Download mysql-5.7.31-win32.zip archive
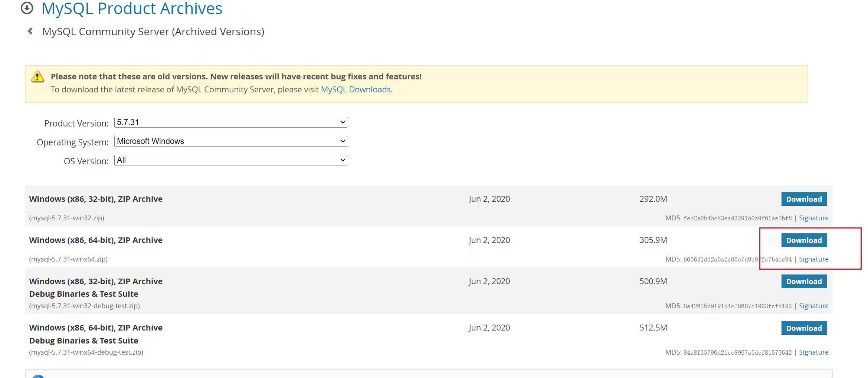Image resolution: width=868 pixels, height=378 pixels. tap(804, 199)
